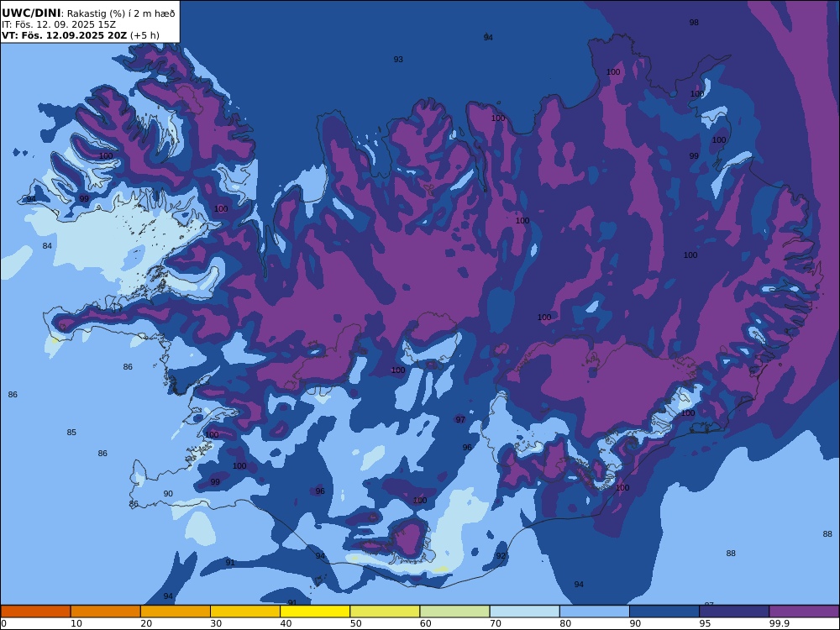Image resolution: width=840 pixels, height=630 pixels.
Task: Click the legend tick label '20'
Action: (146, 623)
